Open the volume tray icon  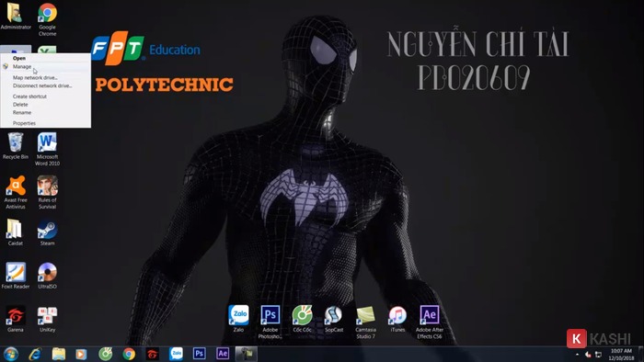click(x=588, y=355)
